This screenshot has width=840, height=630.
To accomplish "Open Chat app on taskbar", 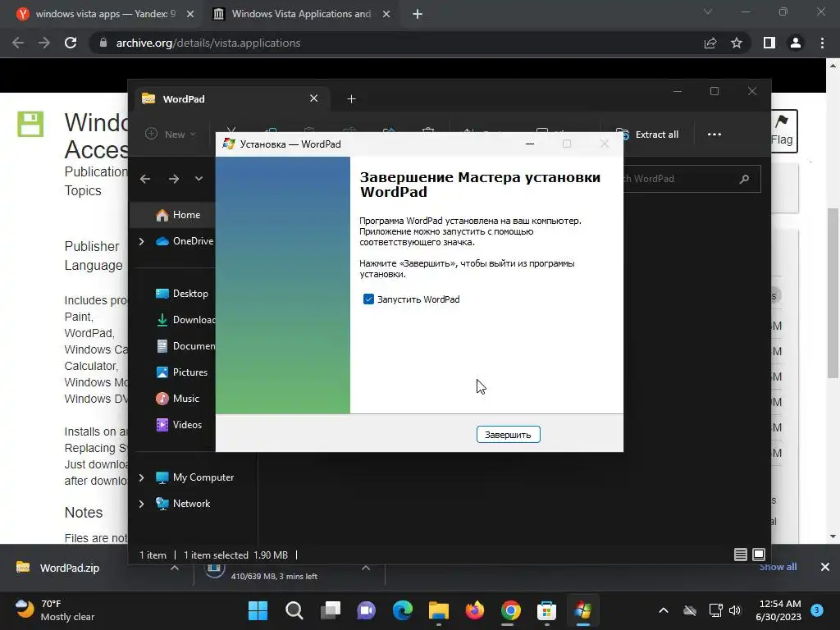I will click(367, 610).
